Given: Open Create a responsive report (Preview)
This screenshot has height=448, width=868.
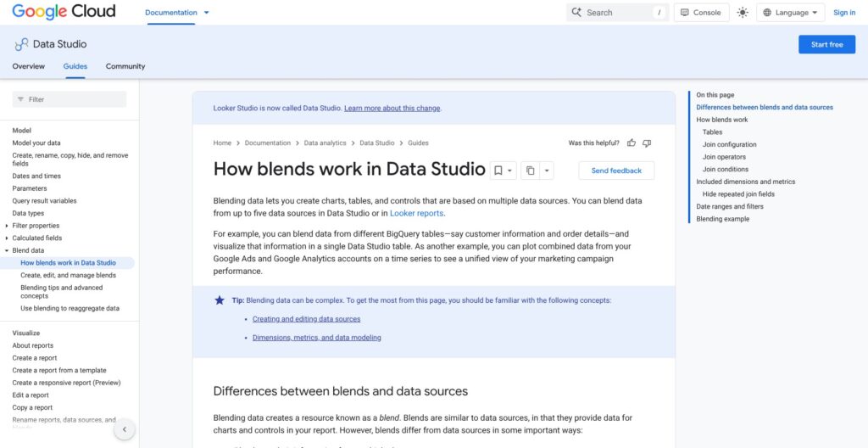Looking at the screenshot, I should (x=66, y=383).
